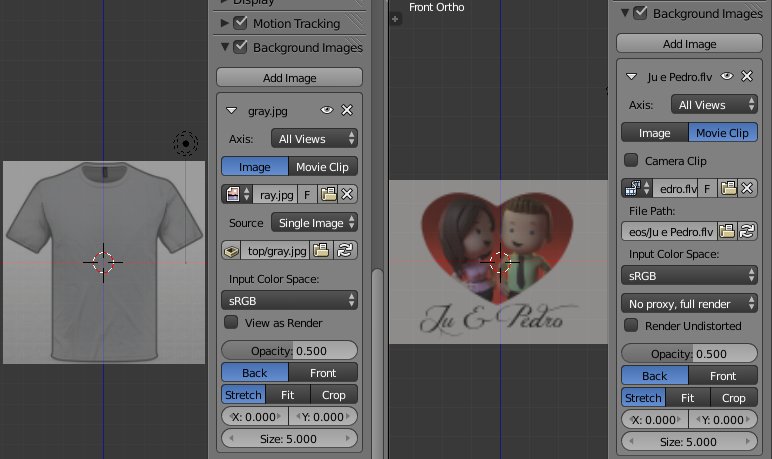Enable Render Undistorted checkbox

631,325
